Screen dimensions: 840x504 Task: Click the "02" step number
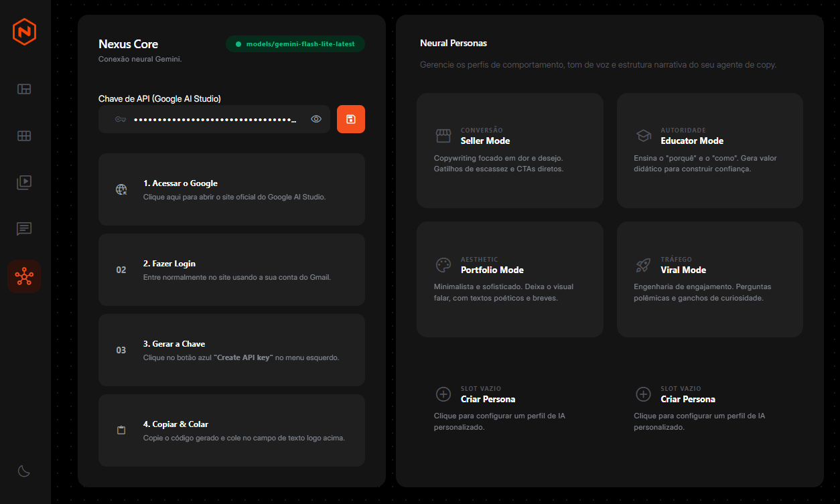click(x=121, y=270)
